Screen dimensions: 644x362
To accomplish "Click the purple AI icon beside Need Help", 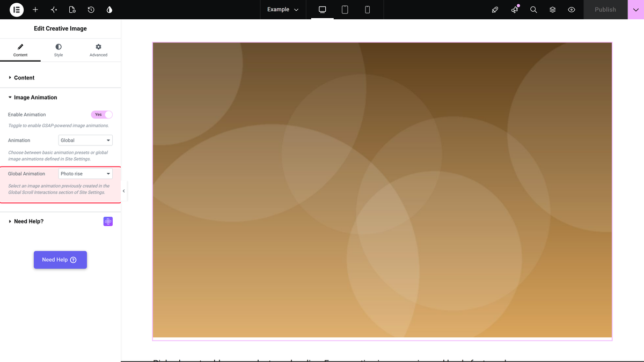I will click(108, 221).
